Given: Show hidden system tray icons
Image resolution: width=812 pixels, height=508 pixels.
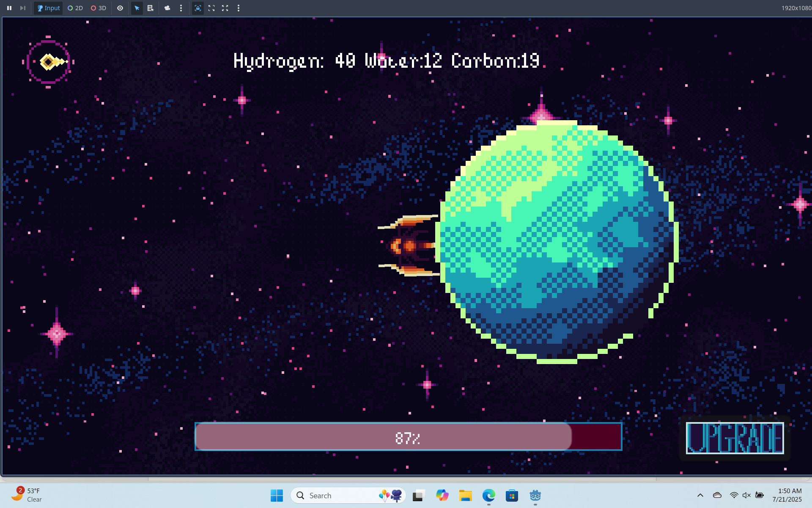Looking at the screenshot, I should point(700,495).
